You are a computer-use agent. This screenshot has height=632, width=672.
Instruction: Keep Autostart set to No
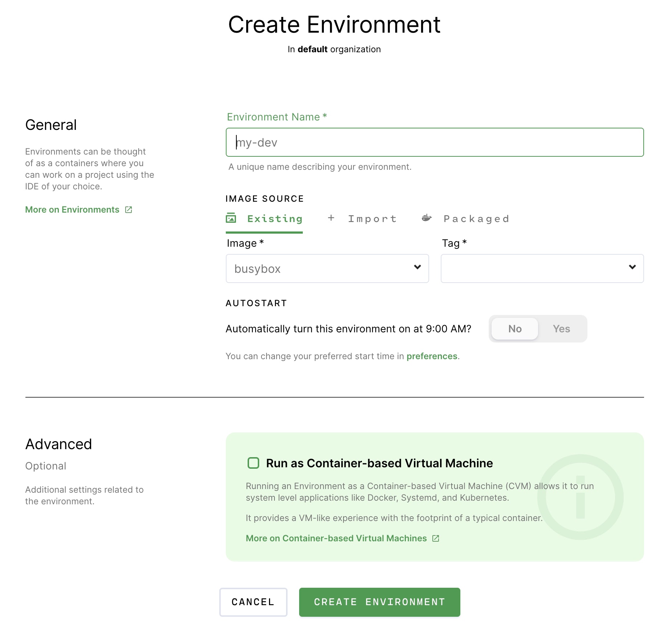click(x=514, y=329)
